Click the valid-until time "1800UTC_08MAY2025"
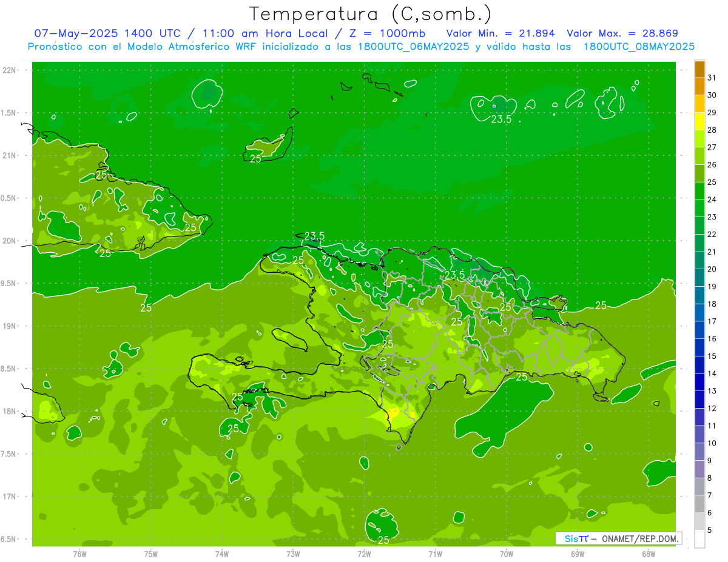This screenshot has height=562, width=728. pyautogui.click(x=639, y=46)
